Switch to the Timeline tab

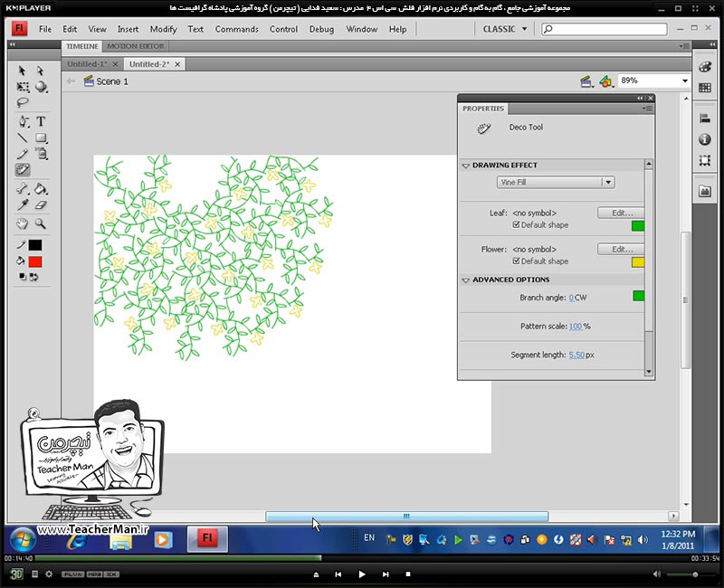[x=82, y=46]
